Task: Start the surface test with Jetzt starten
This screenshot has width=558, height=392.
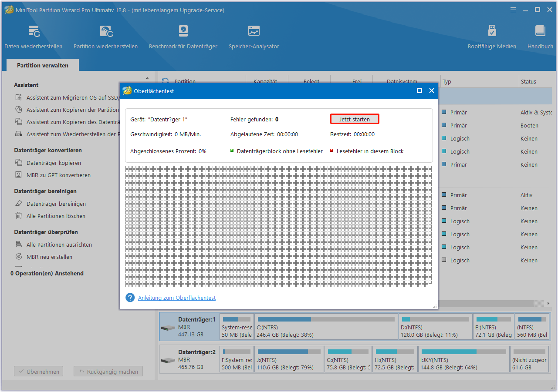Action: coord(355,119)
